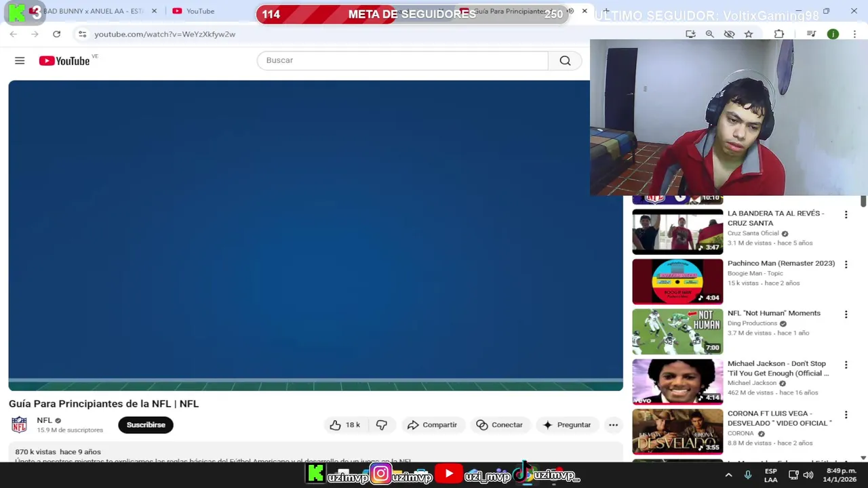The width and height of the screenshot is (868, 488).
Task: Click title NFL "Not Human" Moments
Action: (774, 313)
